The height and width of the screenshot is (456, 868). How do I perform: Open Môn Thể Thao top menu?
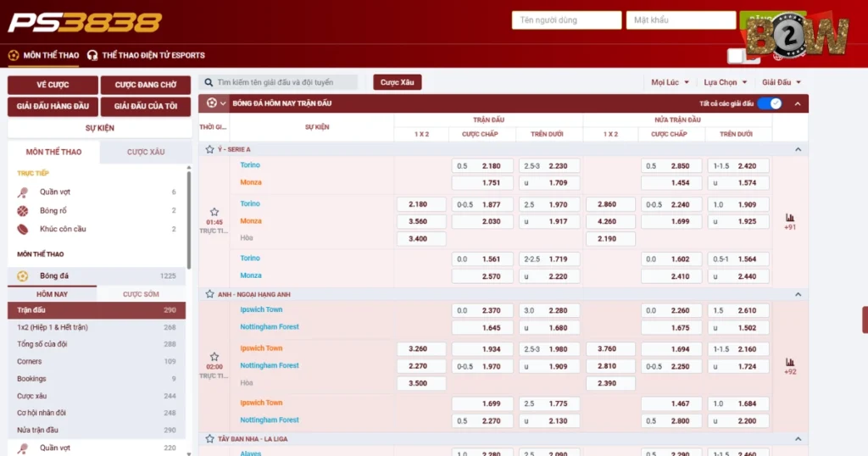44,55
